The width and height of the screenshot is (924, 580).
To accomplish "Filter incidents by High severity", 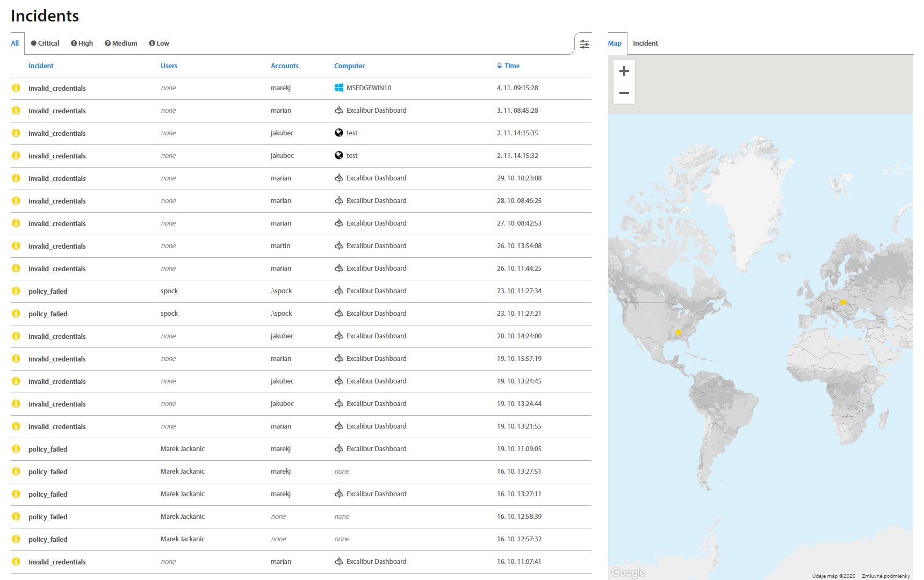I will pos(82,44).
